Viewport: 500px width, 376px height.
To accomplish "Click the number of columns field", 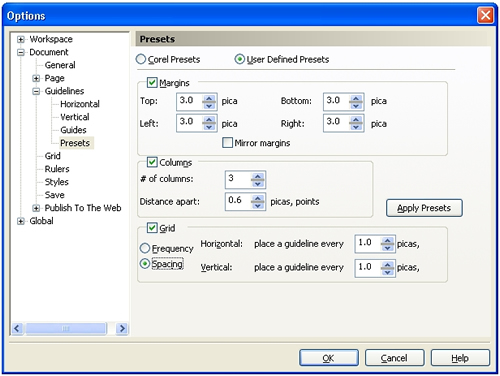I will pos(238,179).
